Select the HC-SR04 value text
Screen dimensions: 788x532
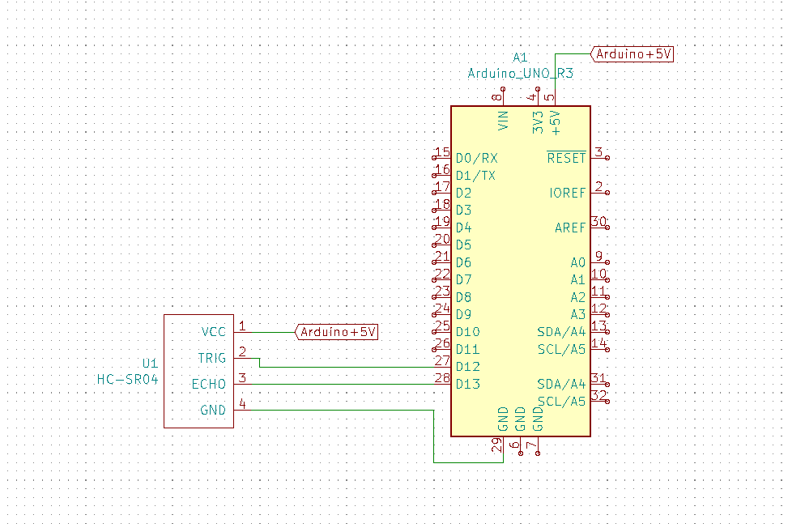pos(127,378)
